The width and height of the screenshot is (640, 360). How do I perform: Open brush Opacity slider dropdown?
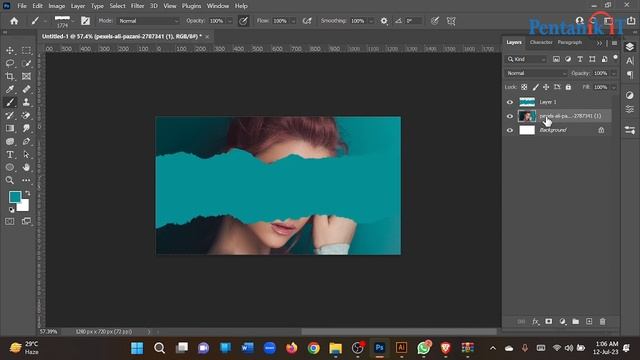point(230,21)
